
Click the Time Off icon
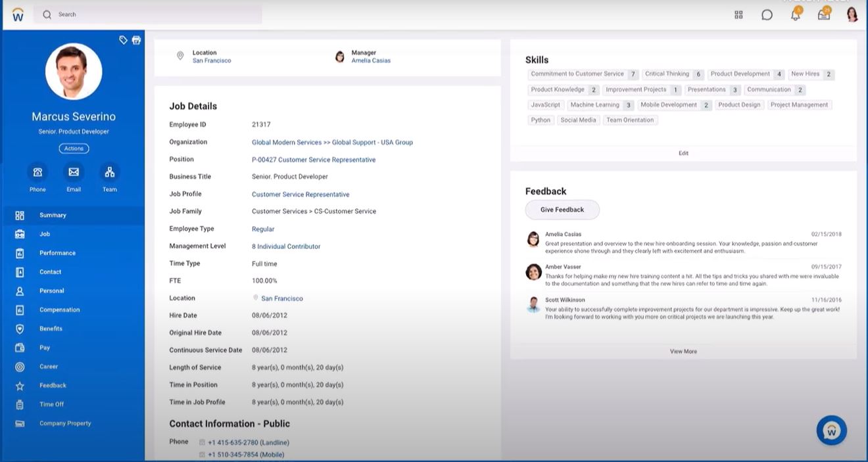point(20,405)
